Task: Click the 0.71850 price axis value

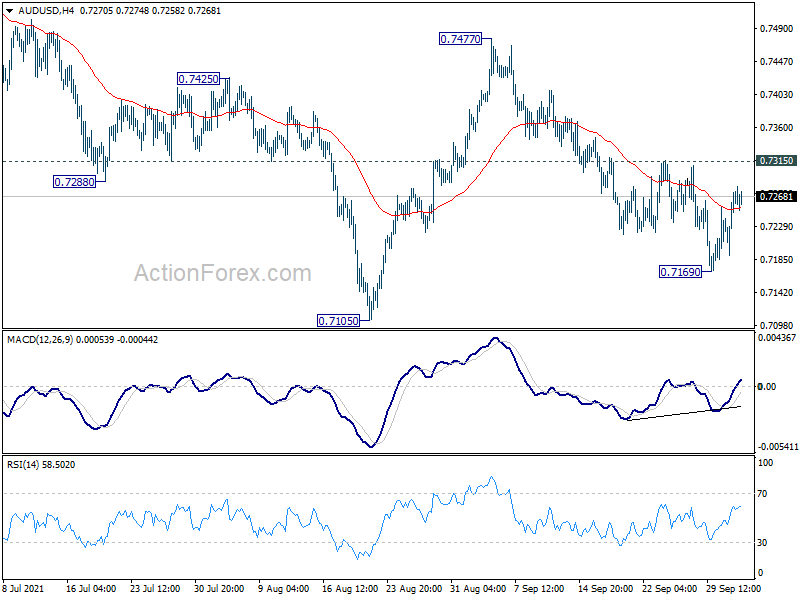Action: [777, 260]
